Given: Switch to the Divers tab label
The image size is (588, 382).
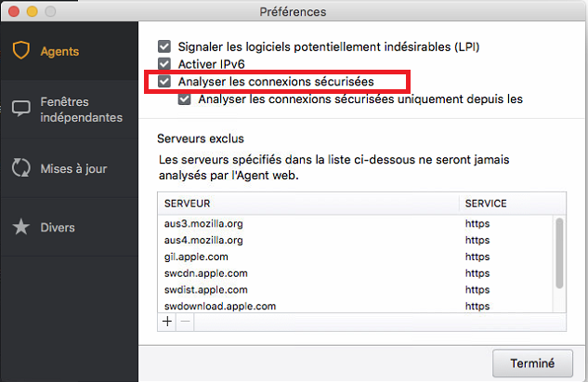Looking at the screenshot, I should pos(58,227).
